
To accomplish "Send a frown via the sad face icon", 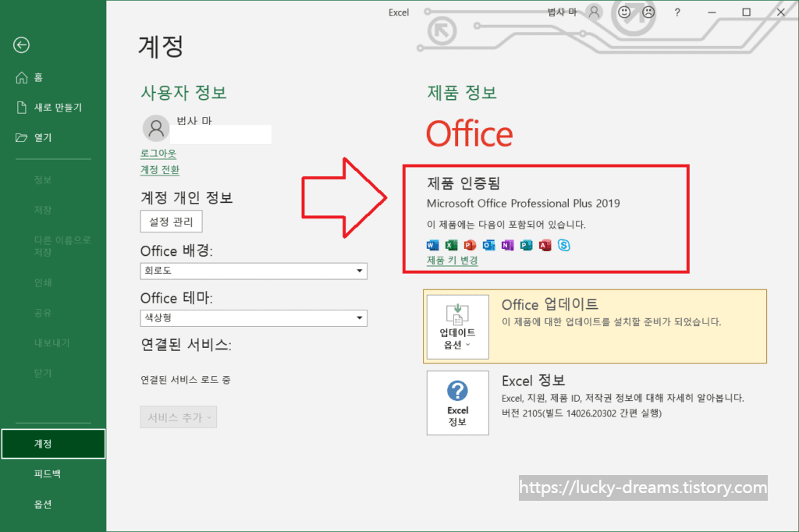I will [x=648, y=12].
